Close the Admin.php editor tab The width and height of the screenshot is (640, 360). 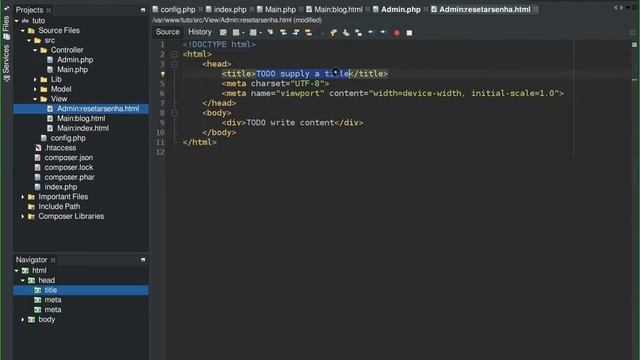click(x=426, y=9)
